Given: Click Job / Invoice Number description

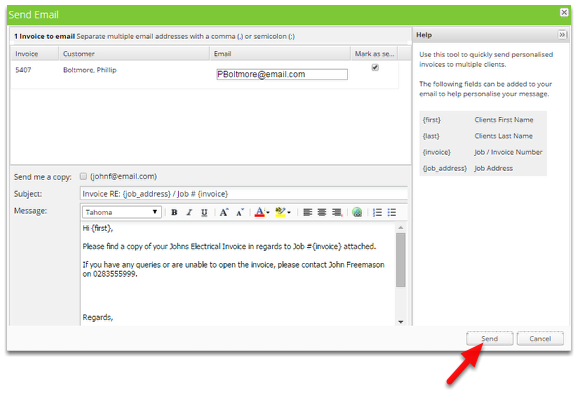Looking at the screenshot, I should pos(508,152).
